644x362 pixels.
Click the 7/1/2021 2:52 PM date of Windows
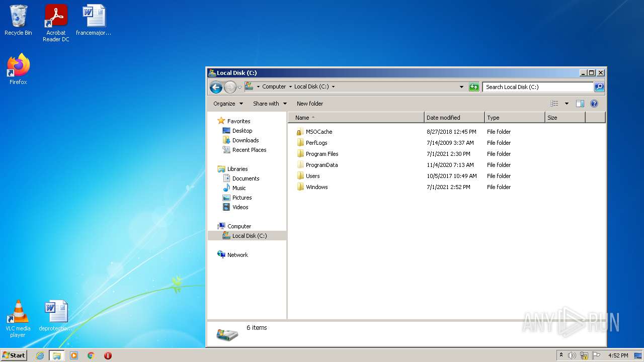[448, 187]
